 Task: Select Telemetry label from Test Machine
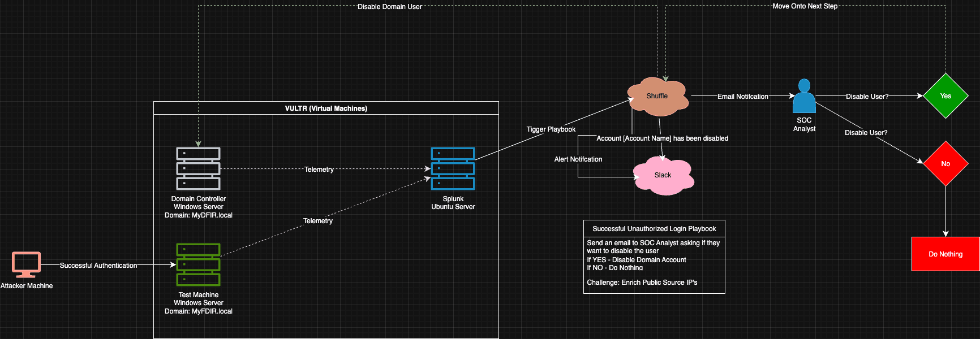(x=318, y=221)
